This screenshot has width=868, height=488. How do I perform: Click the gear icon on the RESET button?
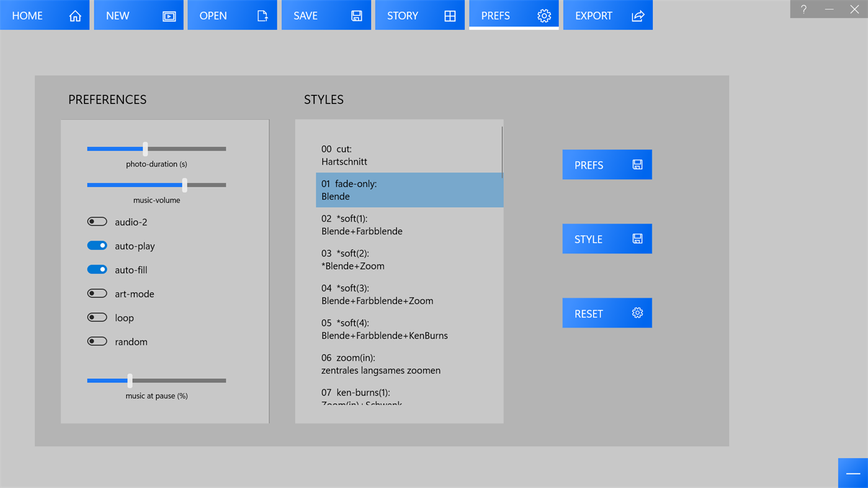point(637,313)
